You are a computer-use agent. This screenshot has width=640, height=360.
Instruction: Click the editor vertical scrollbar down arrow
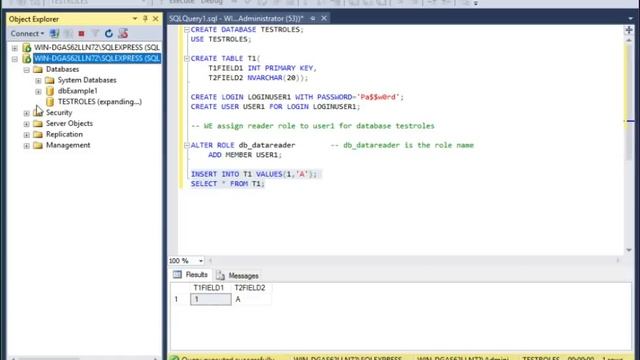pos(629,250)
